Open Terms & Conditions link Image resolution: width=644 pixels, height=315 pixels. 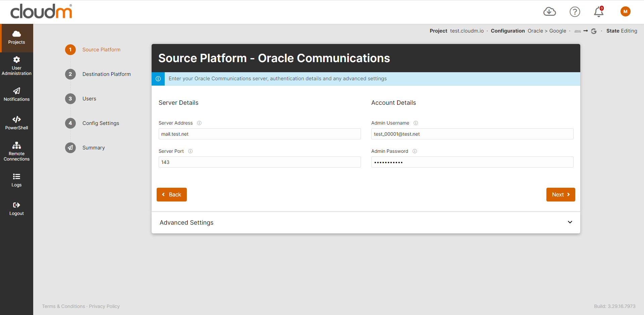[63, 306]
